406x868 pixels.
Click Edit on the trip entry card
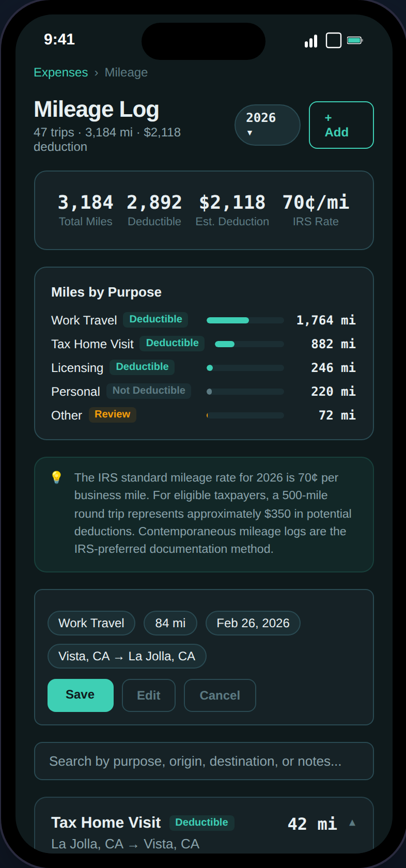[148, 695]
